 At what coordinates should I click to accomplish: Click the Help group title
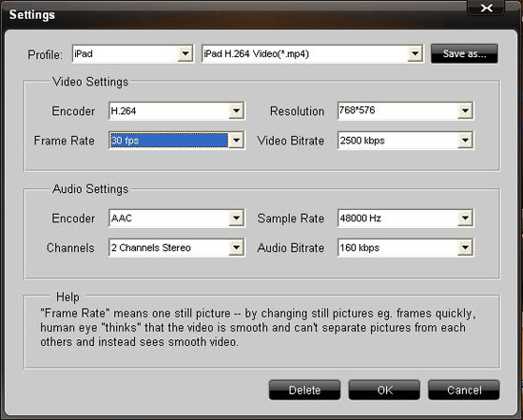tap(68, 297)
